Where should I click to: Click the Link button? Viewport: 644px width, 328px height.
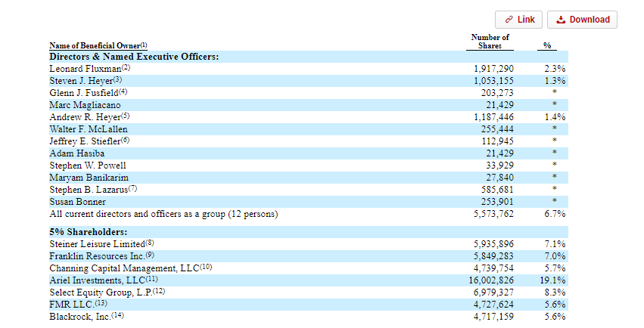(518, 20)
